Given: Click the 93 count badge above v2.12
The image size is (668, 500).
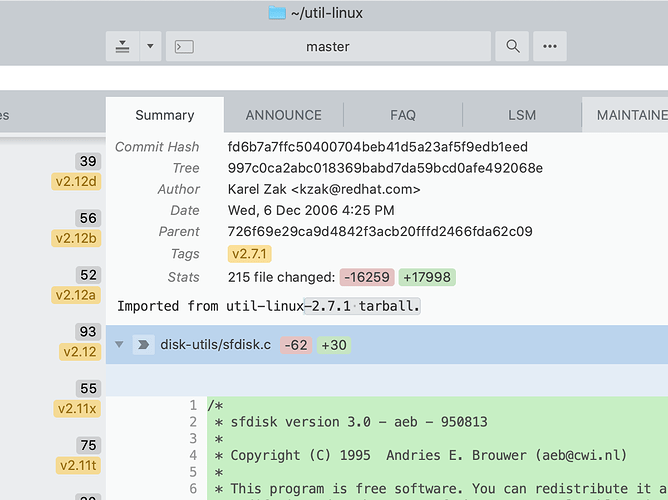Looking at the screenshot, I should pos(88,331).
